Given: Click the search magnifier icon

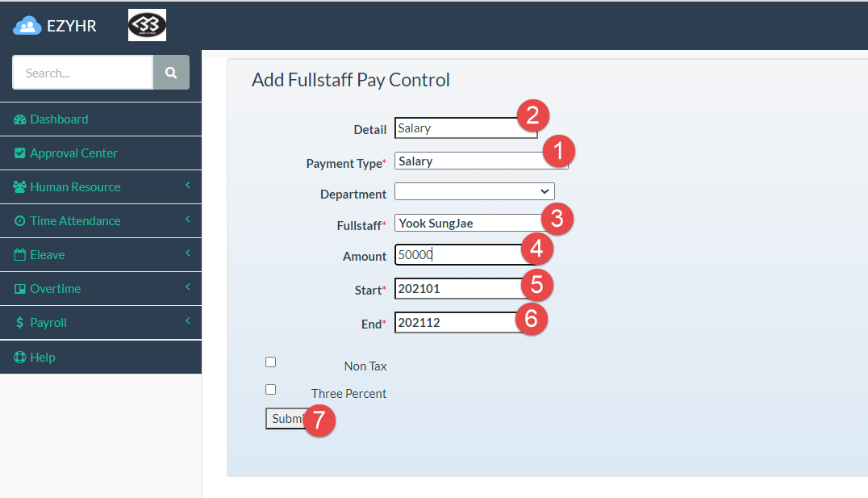Looking at the screenshot, I should click(x=170, y=72).
